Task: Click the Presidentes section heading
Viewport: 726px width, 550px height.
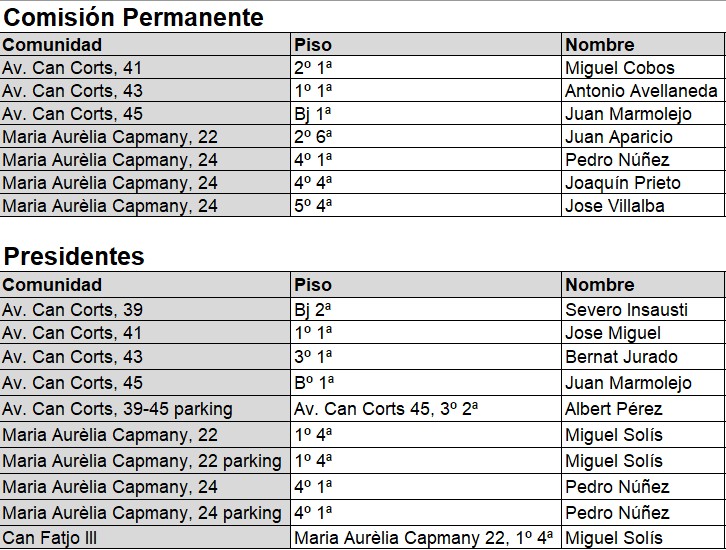Action: pyautogui.click(x=74, y=256)
